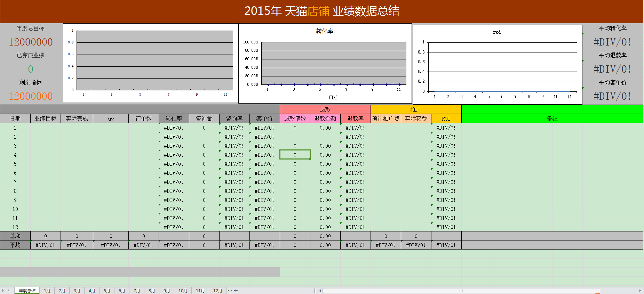Image resolution: width=644 pixels, height=294 pixels.
Task: Select the 实际花费 average #DIV/0! cell
Action: coord(416,245)
